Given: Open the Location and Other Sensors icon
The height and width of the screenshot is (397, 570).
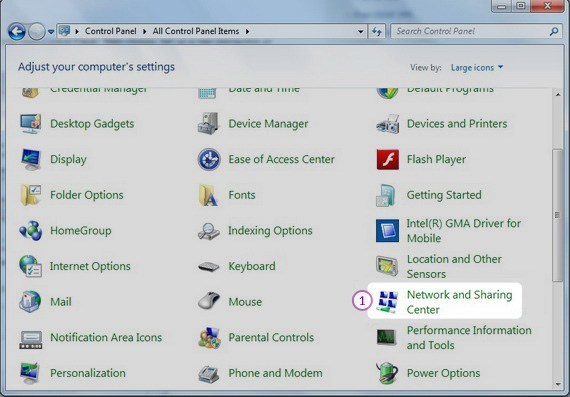Looking at the screenshot, I should 388,266.
